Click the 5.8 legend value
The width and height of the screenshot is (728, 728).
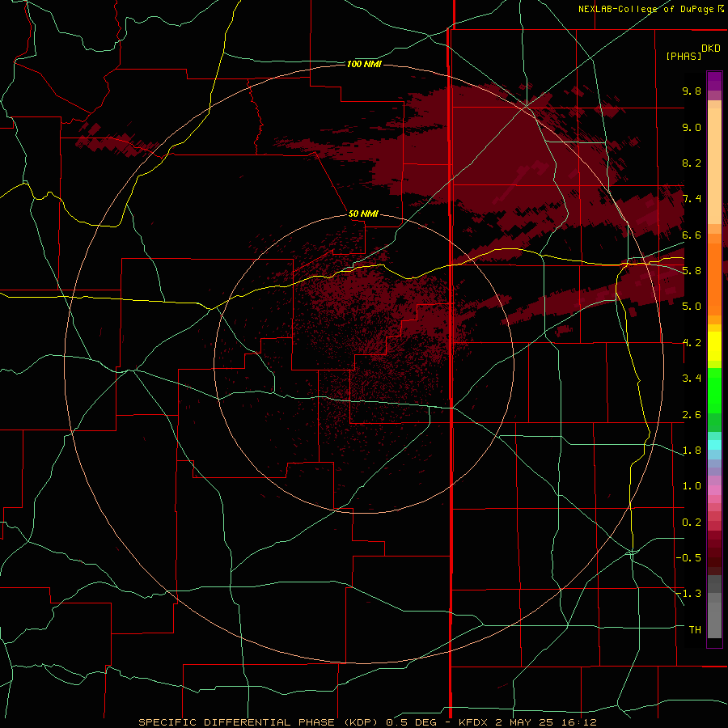[x=692, y=271]
